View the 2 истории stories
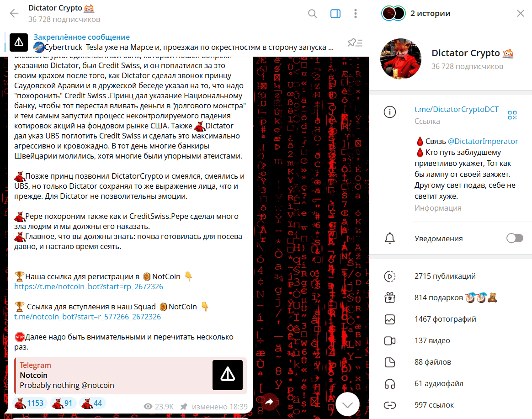The height and width of the screenshot is (419, 532). [x=416, y=14]
